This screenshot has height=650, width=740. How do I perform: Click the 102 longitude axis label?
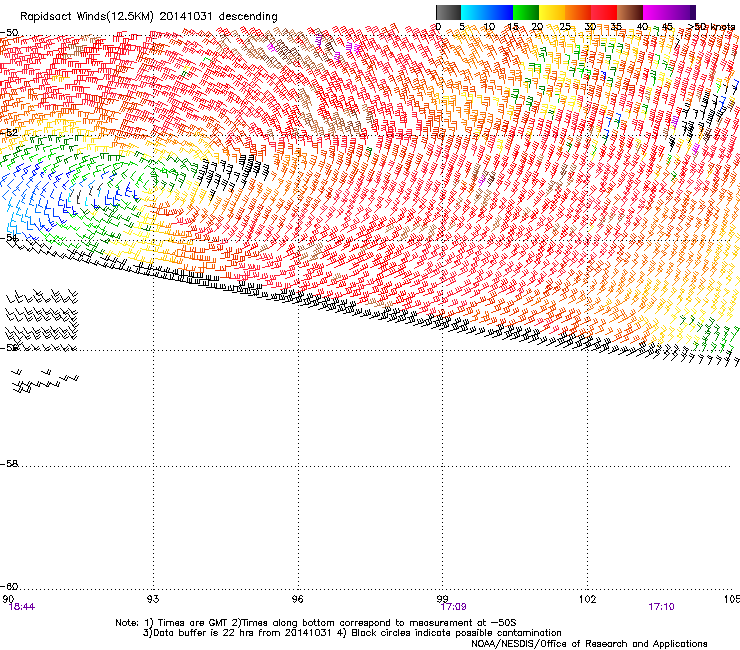point(587,599)
